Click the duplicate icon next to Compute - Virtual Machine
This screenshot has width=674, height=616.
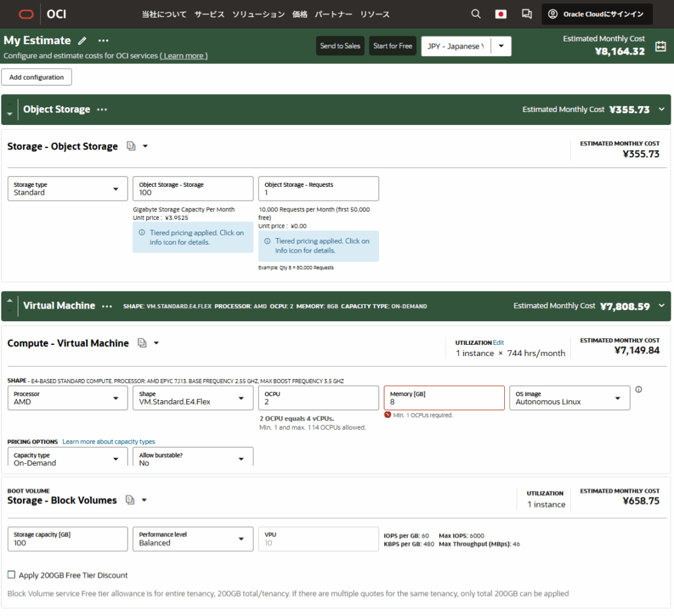(142, 343)
